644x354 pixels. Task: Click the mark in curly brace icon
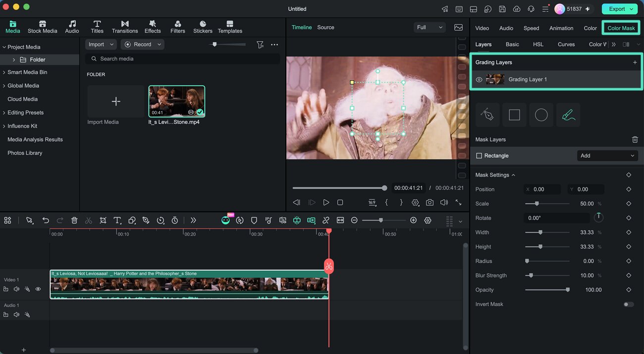[386, 202]
